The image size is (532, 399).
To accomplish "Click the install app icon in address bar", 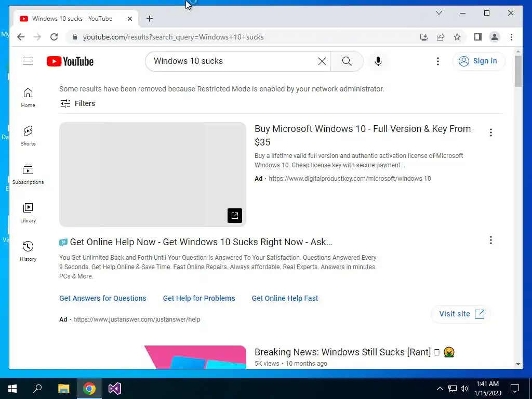I will 424,37.
